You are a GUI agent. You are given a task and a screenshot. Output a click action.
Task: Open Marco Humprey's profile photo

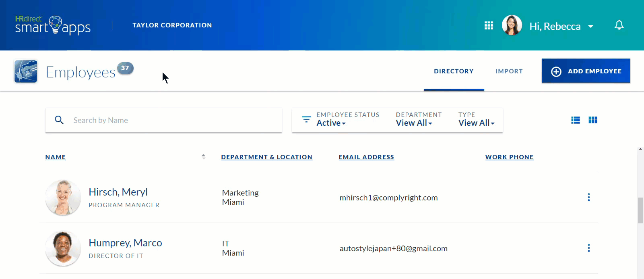pyautogui.click(x=63, y=248)
